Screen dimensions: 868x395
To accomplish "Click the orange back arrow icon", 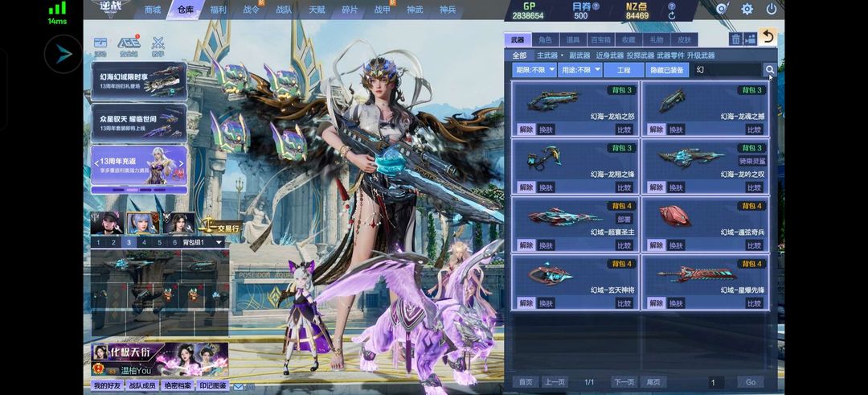I will (x=768, y=37).
